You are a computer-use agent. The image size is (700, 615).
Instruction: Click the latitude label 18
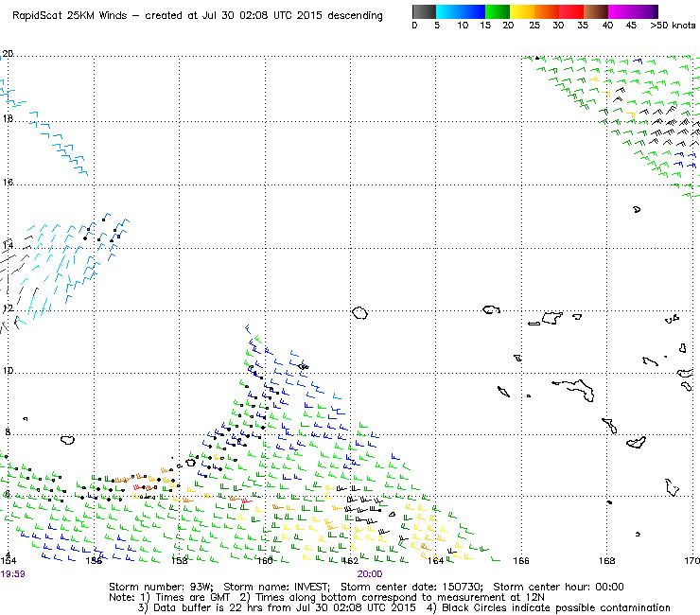8,119
